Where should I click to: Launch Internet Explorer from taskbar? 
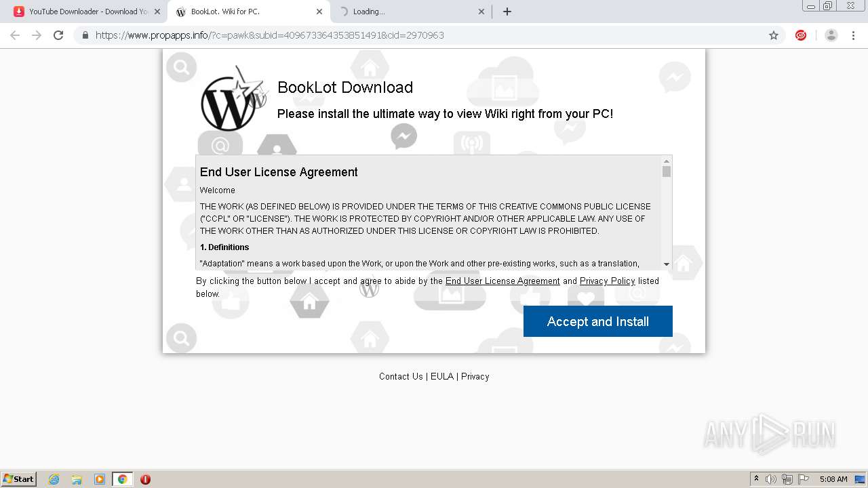coord(54,479)
